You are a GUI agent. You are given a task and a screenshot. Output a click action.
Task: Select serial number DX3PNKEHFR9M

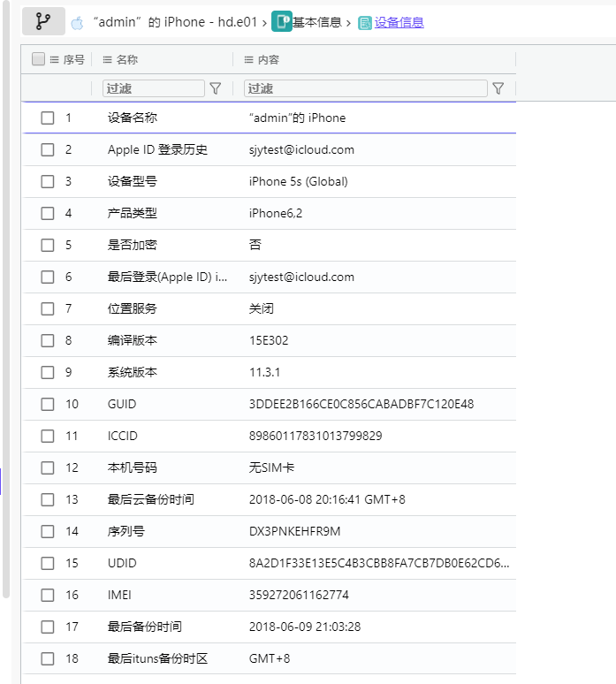pyautogui.click(x=294, y=531)
